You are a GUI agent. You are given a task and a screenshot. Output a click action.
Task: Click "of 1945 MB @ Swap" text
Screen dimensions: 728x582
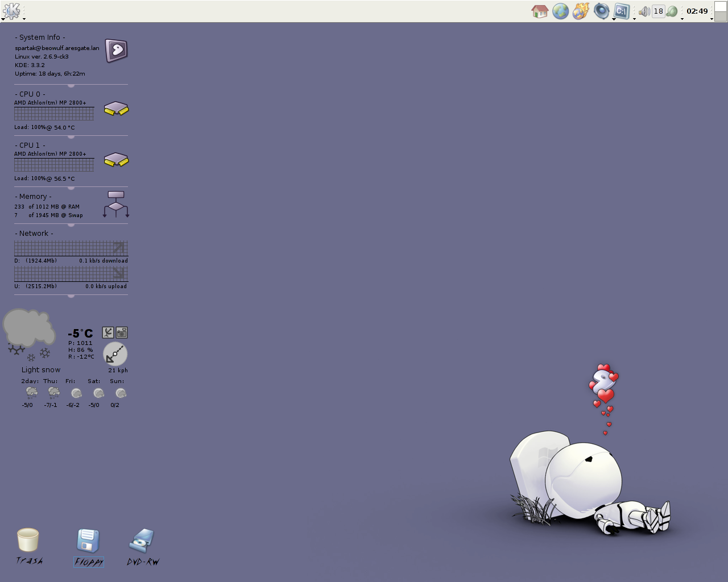coord(56,215)
